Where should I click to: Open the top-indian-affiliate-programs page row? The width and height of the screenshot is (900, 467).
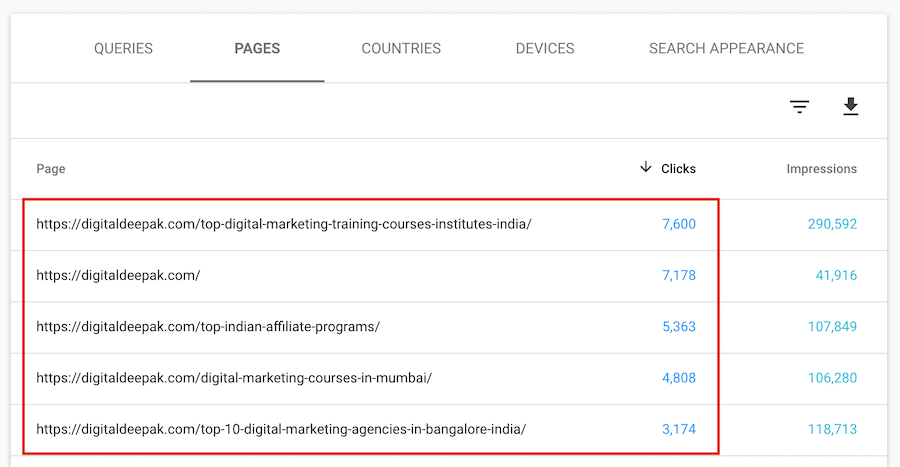click(x=449, y=327)
